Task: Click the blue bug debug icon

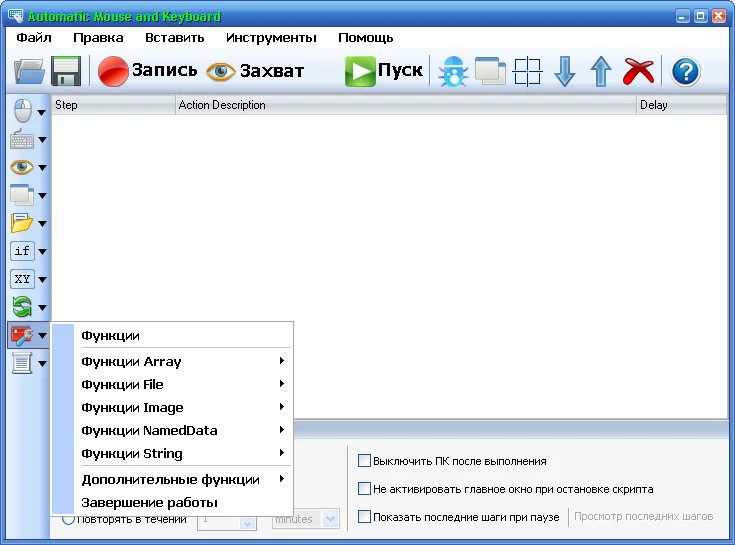Action: tap(453, 71)
